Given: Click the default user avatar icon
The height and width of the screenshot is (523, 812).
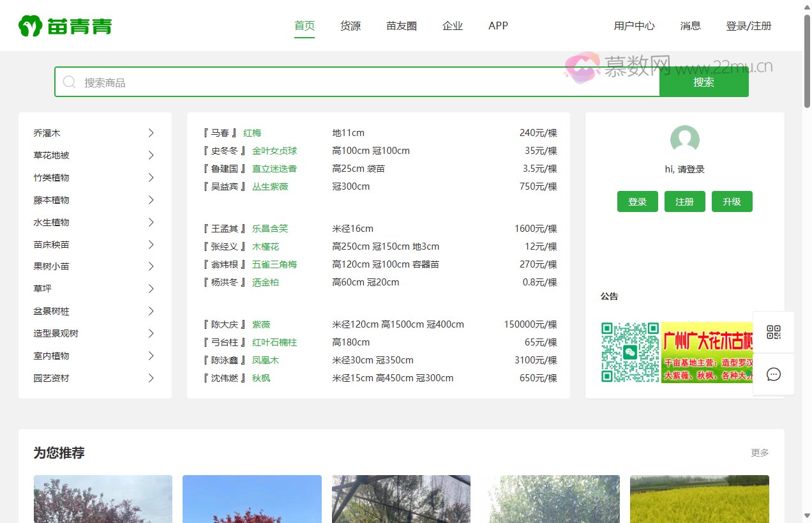Looking at the screenshot, I should 684,140.
